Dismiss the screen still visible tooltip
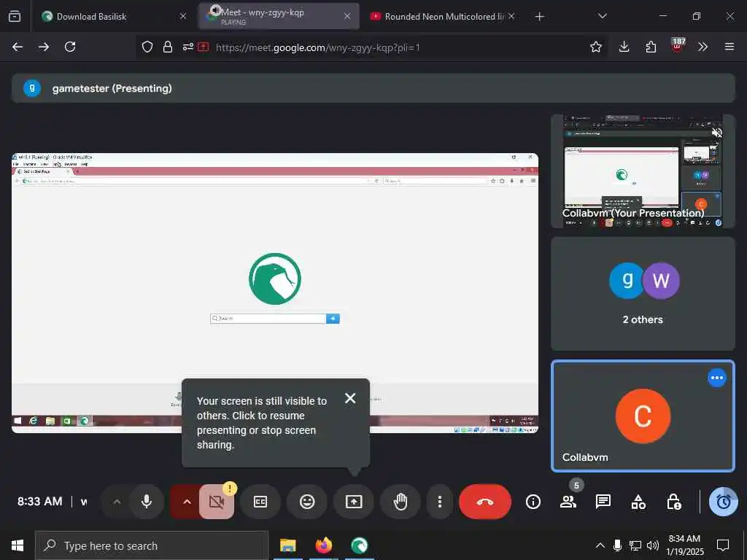Screen dimensions: 747x560 350,398
